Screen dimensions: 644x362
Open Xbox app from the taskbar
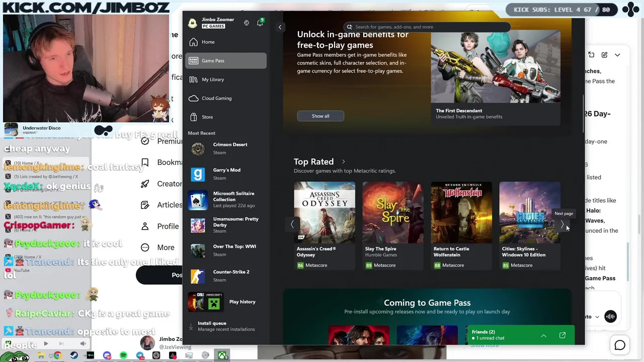click(222, 355)
